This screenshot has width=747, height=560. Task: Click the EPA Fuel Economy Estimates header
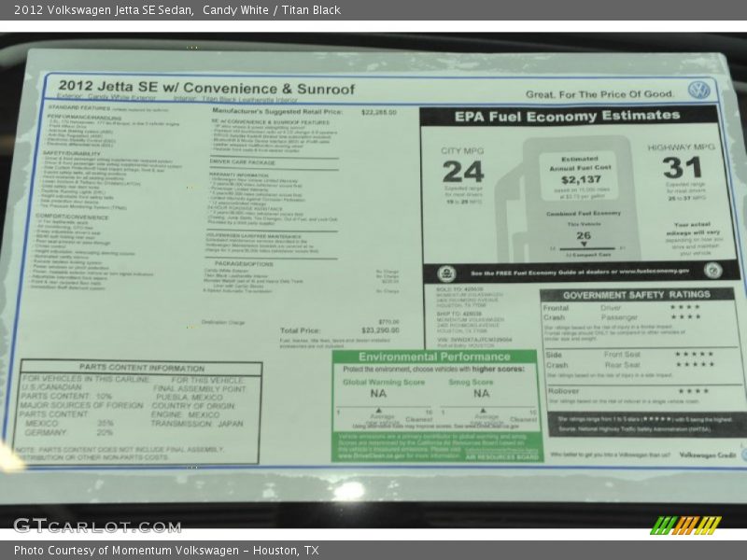567,116
